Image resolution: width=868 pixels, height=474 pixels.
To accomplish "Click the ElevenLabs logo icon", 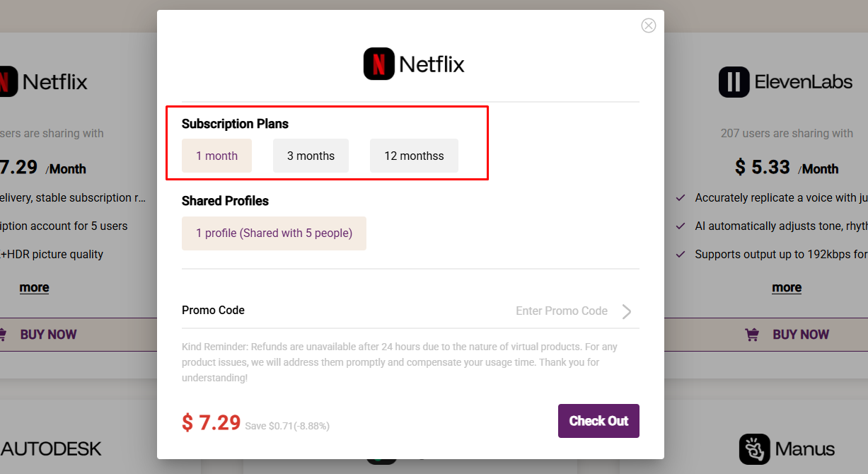I will 734,81.
